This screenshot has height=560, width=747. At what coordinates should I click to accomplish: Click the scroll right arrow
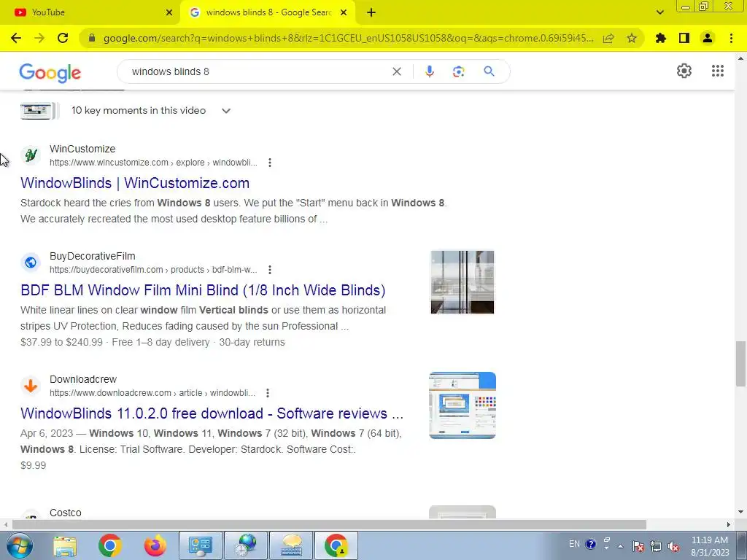pos(729,525)
